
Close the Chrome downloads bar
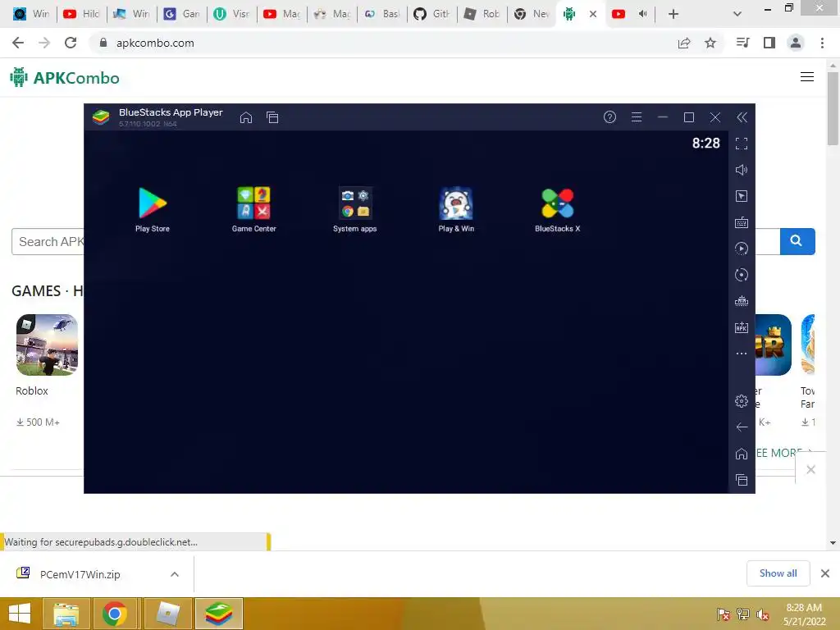tap(825, 573)
